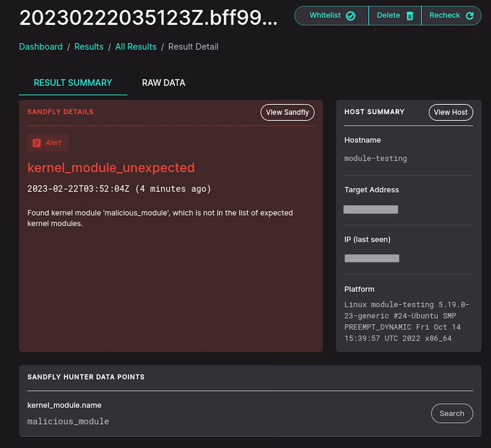This screenshot has width=491, height=448.
Task: Click the SANDFLY HUNTER DATA POINTS heading
Action: [86, 377]
